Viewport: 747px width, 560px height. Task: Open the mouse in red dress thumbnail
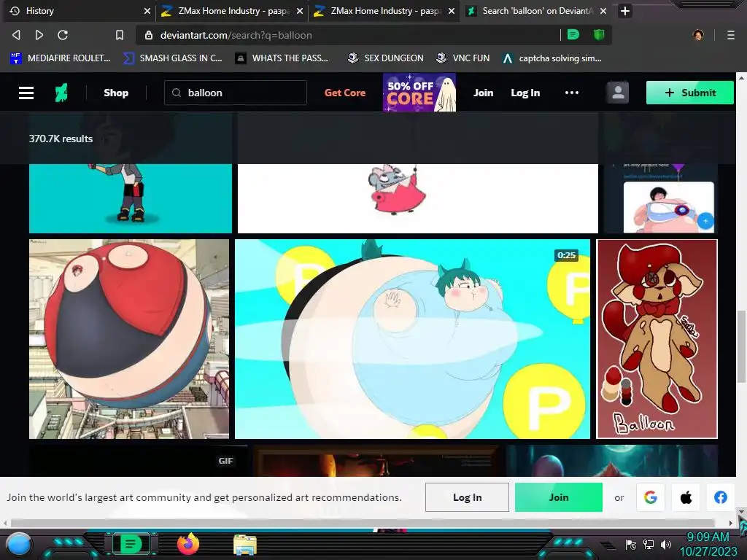[418, 198]
